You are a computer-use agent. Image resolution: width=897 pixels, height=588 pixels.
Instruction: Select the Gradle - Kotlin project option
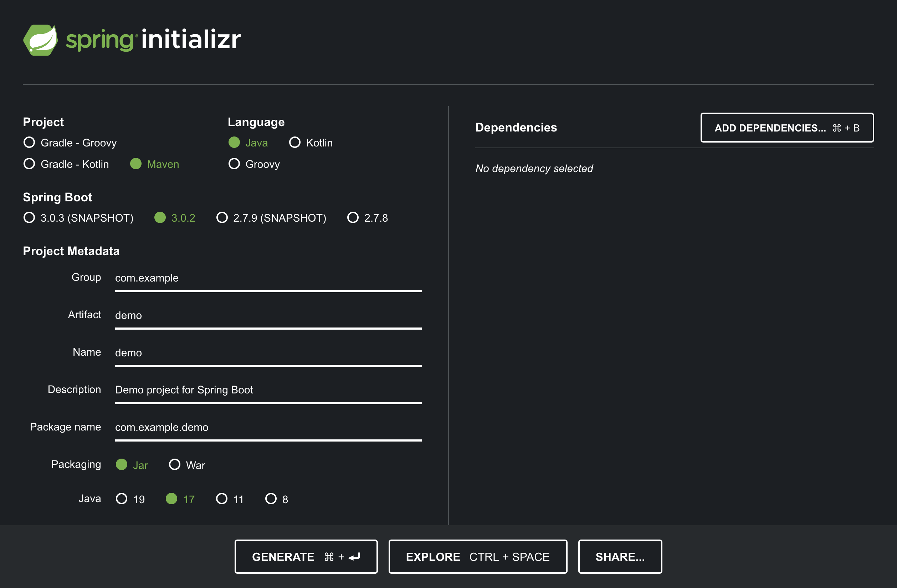tap(66, 164)
